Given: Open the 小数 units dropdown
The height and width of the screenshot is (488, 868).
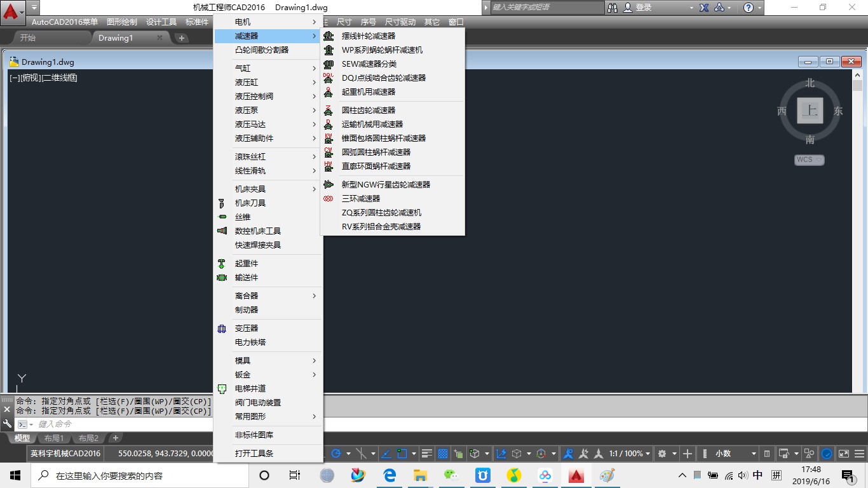Looking at the screenshot, I should tap(736, 454).
